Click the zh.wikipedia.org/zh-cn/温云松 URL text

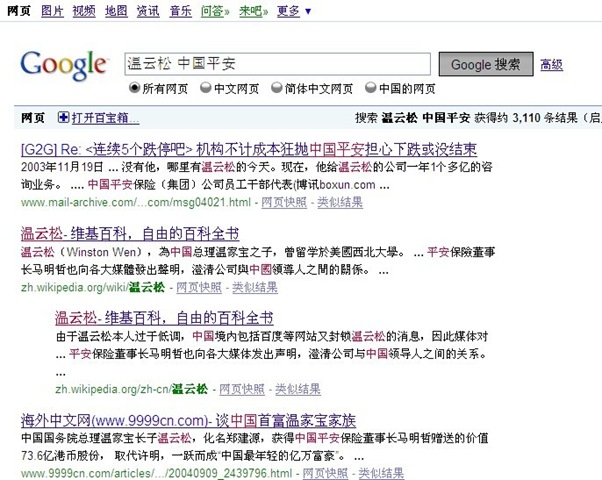point(132,389)
